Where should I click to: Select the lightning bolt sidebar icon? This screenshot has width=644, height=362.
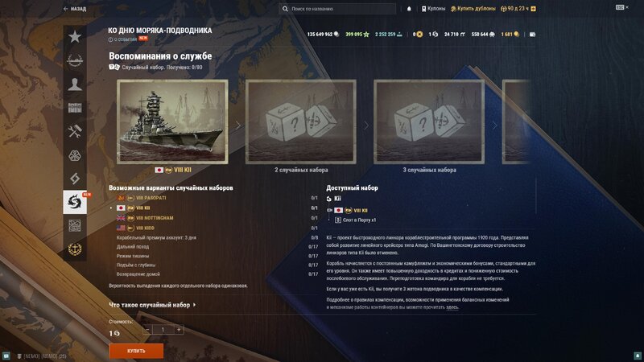(x=75, y=179)
